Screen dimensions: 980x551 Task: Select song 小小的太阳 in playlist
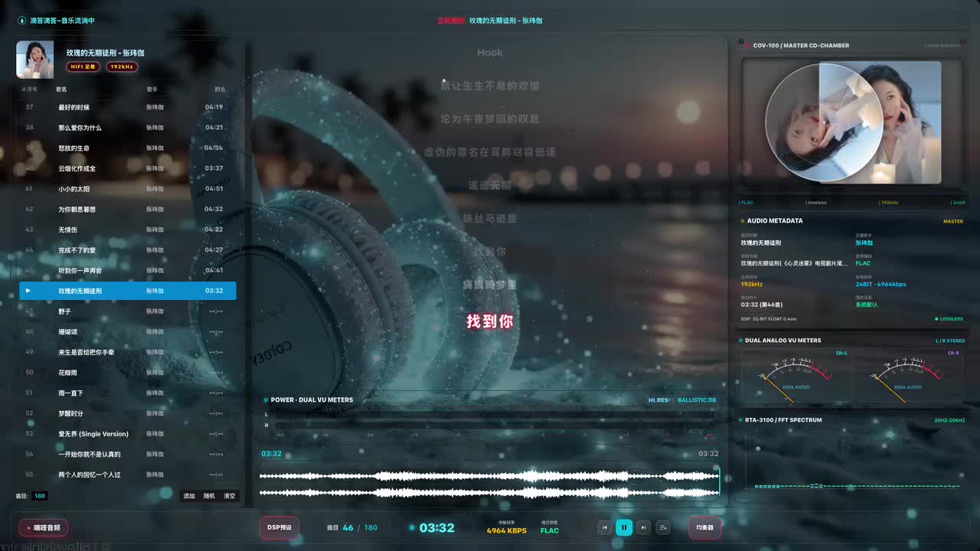click(x=128, y=189)
